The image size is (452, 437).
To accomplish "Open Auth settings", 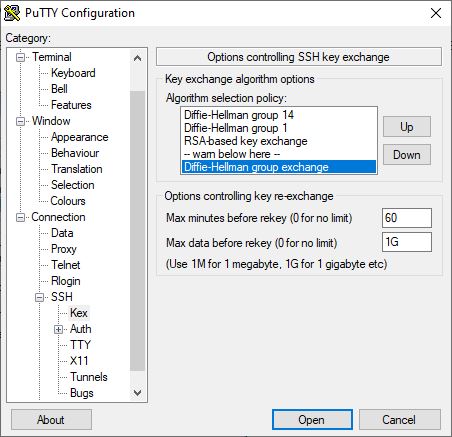I will point(81,329).
